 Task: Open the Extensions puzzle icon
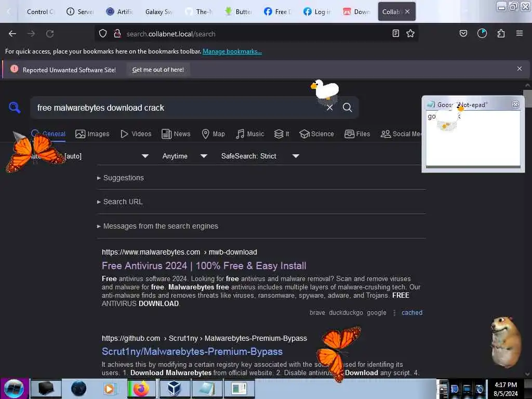pyautogui.click(x=501, y=33)
